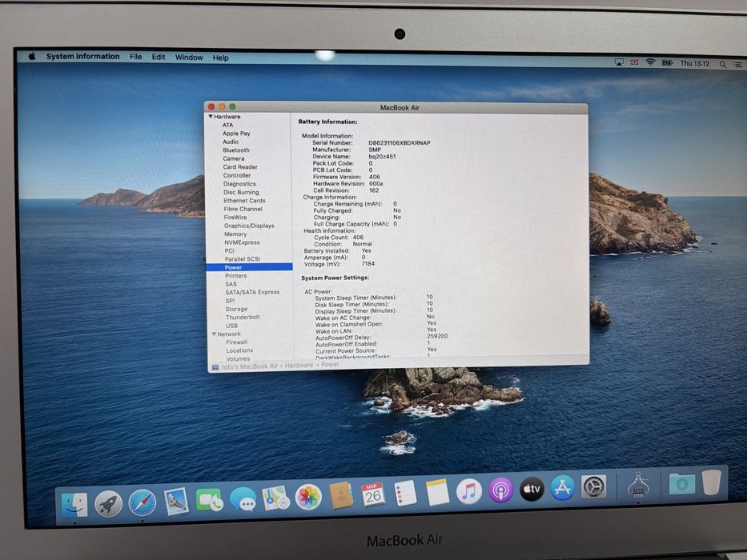The image size is (747, 560).
Task: Open the App Store icon
Action: coord(563,488)
